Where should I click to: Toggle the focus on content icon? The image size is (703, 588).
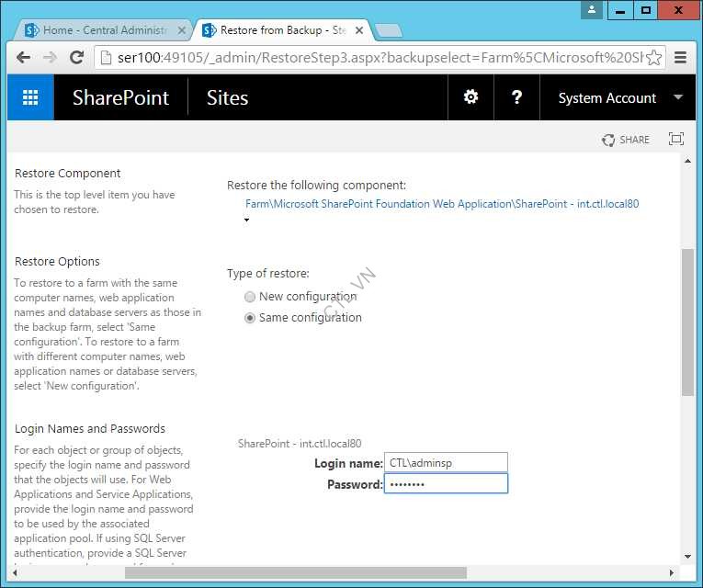click(676, 140)
